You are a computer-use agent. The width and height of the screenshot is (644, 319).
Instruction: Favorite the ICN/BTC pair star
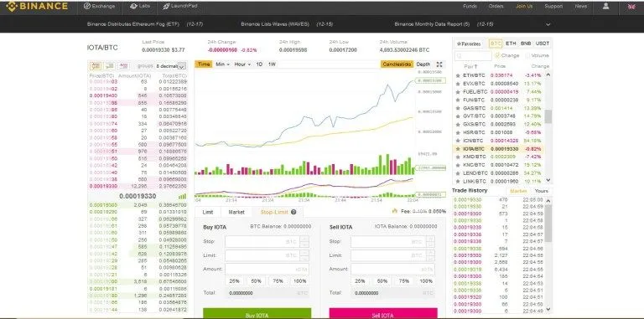click(x=458, y=141)
